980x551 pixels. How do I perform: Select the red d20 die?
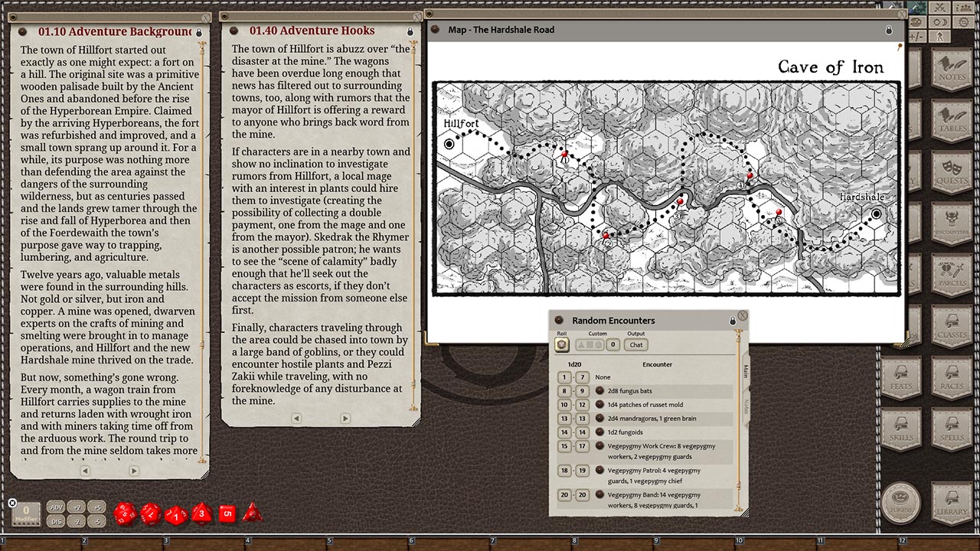click(126, 514)
